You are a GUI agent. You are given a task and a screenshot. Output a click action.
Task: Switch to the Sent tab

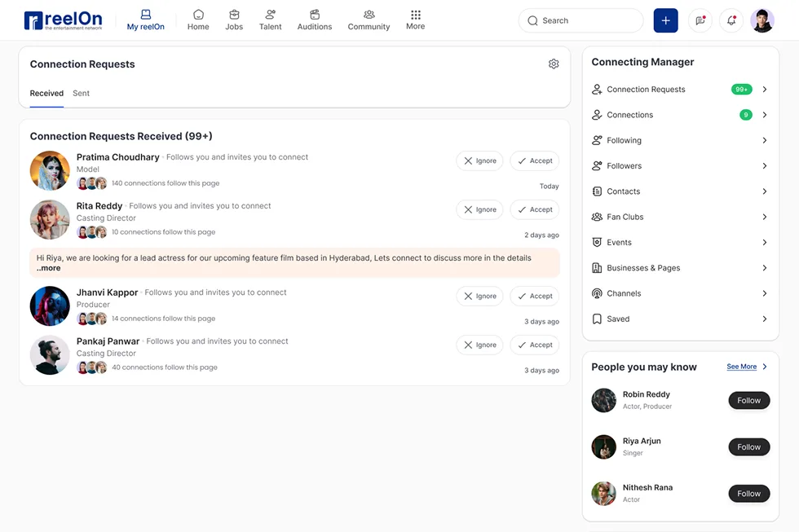[x=81, y=93]
